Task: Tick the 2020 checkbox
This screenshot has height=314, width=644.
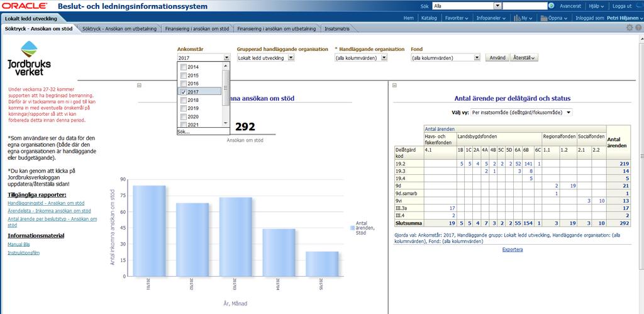Action: pos(183,116)
